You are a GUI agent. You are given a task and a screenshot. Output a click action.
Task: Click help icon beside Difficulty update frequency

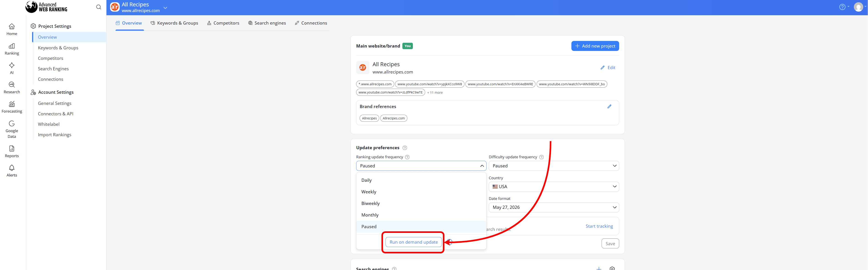[541, 157]
